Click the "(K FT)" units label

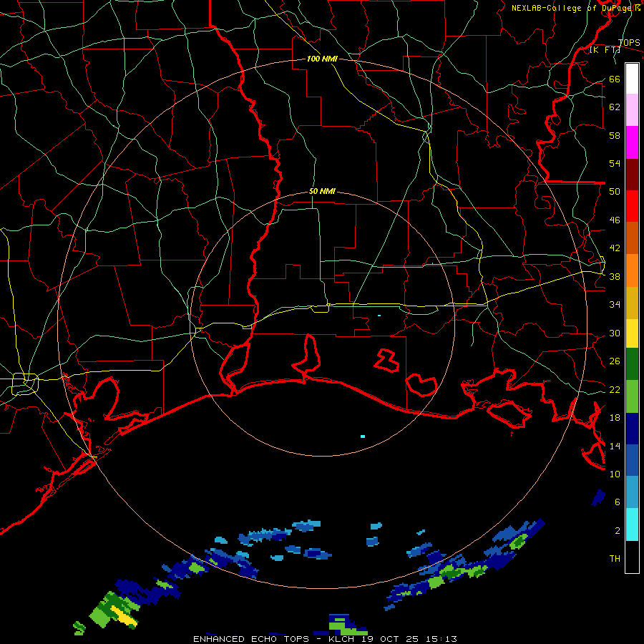[x=605, y=50]
